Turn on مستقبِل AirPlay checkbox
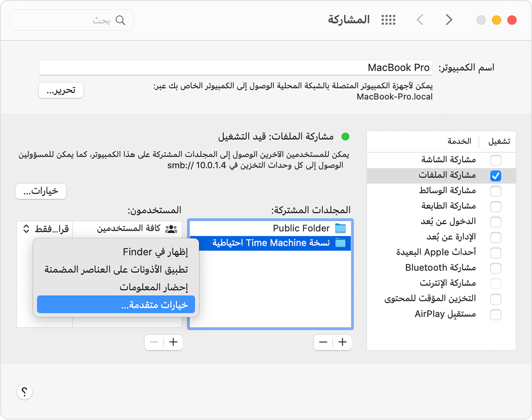This screenshot has height=420, width=532. point(496,315)
